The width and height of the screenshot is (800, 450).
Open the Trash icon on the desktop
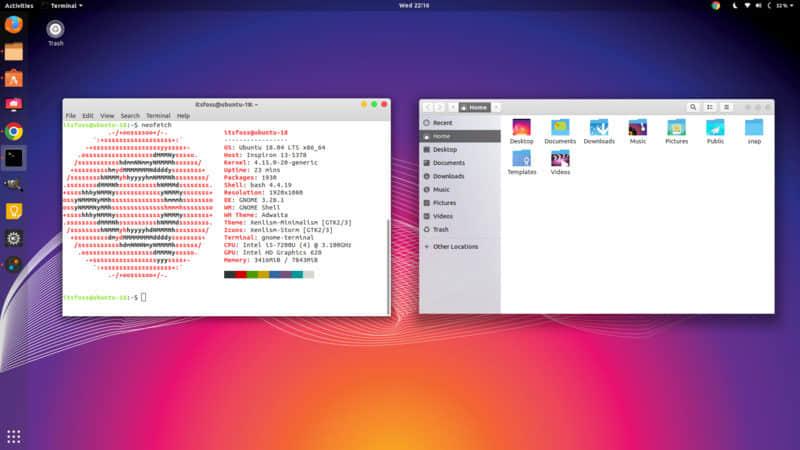(55, 28)
